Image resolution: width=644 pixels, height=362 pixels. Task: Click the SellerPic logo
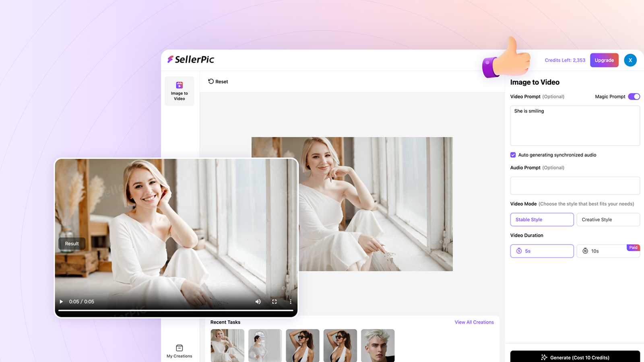[190, 60]
